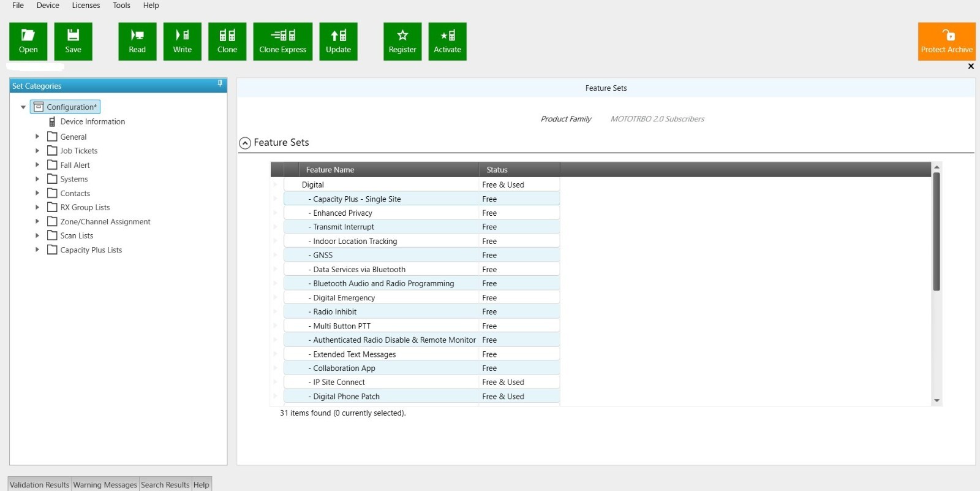
Task: Expand the General folder in the tree
Action: 37,137
